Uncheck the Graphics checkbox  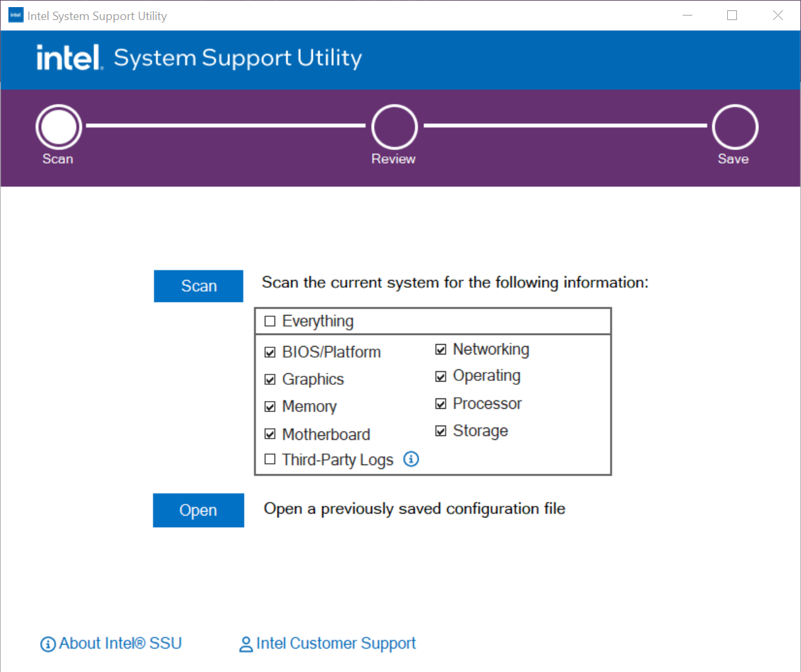(x=270, y=380)
